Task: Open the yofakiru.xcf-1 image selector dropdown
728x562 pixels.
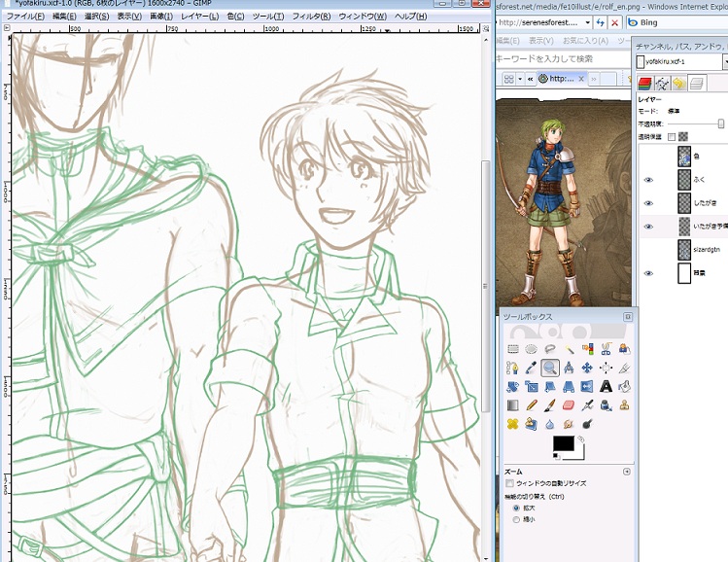Action: click(x=725, y=61)
